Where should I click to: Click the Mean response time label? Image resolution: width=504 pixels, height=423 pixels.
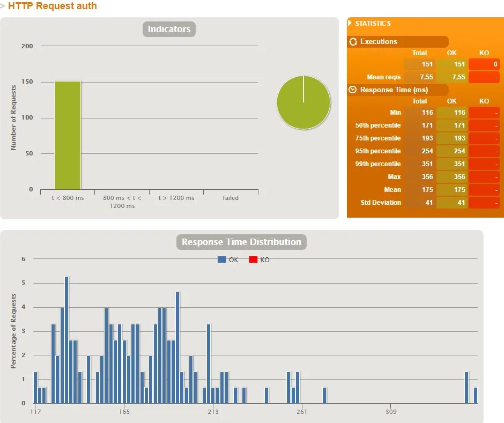[392, 190]
